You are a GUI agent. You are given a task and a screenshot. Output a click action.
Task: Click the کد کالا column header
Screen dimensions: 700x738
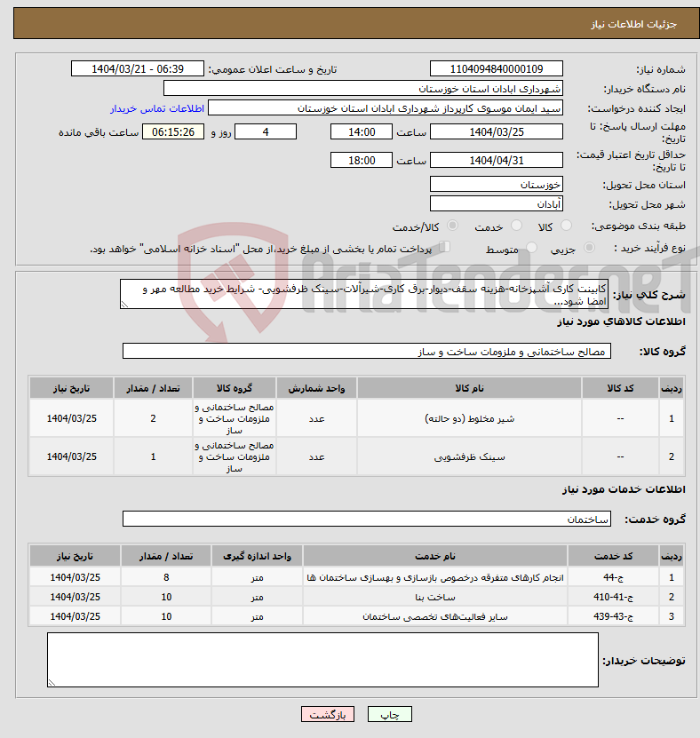pos(620,388)
